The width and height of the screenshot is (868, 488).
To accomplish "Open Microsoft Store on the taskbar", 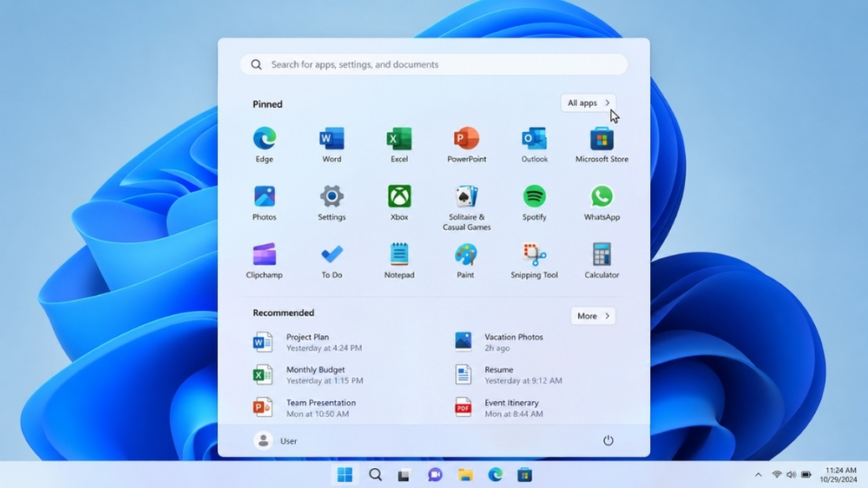I will [x=525, y=475].
